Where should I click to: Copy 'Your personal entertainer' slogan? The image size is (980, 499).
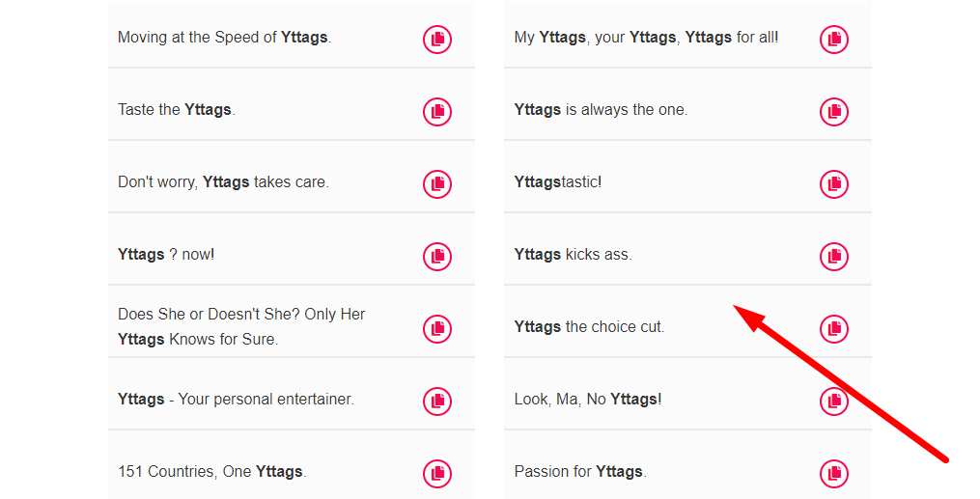436,402
